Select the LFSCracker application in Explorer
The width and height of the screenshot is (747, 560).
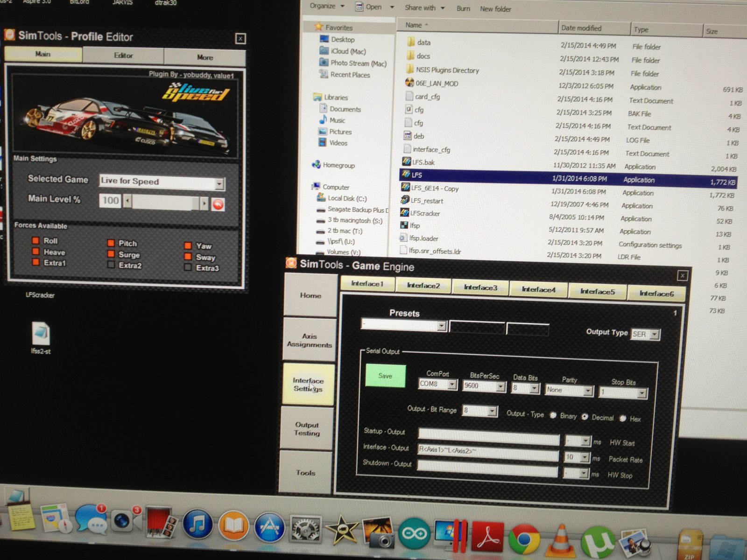click(x=424, y=213)
